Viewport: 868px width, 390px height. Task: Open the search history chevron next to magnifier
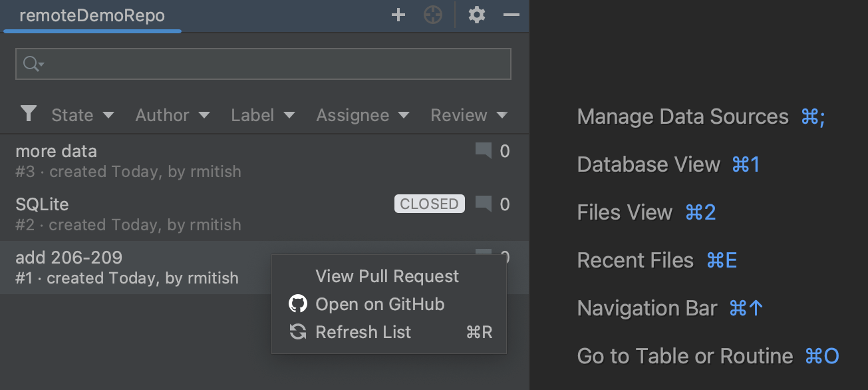[40, 65]
